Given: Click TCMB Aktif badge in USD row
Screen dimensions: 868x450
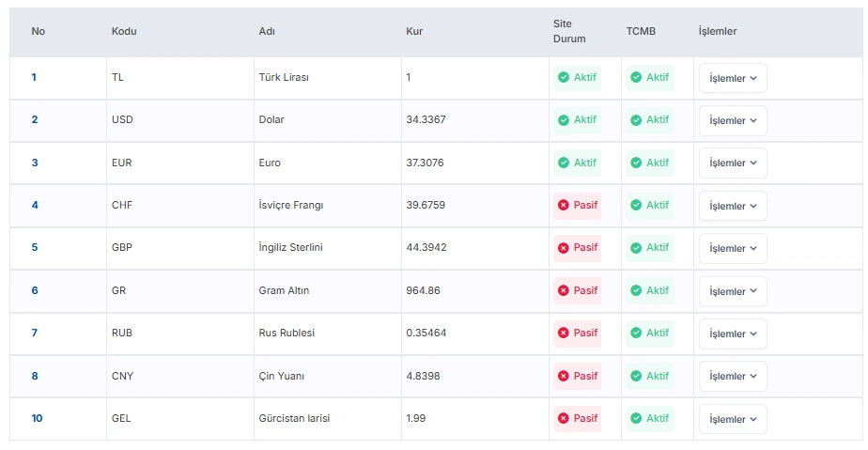Looking at the screenshot, I should point(650,120).
